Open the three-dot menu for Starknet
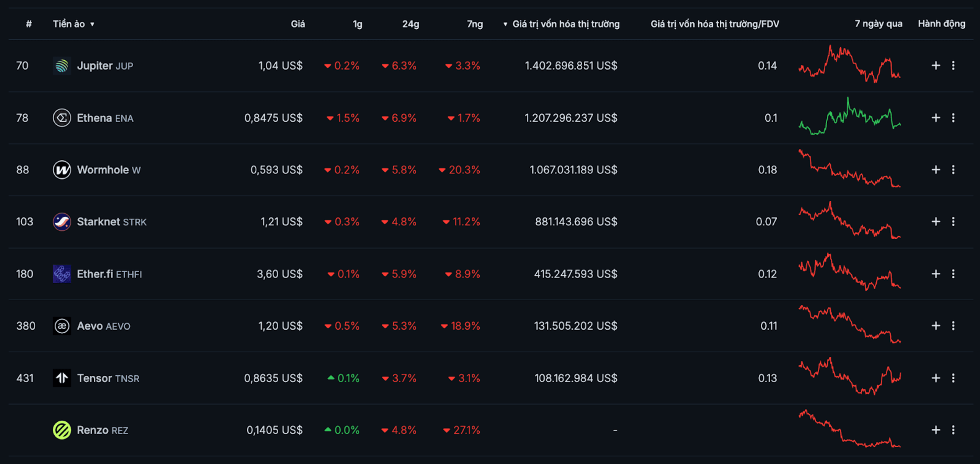Screen dimensions: 980x464 (x=953, y=221)
